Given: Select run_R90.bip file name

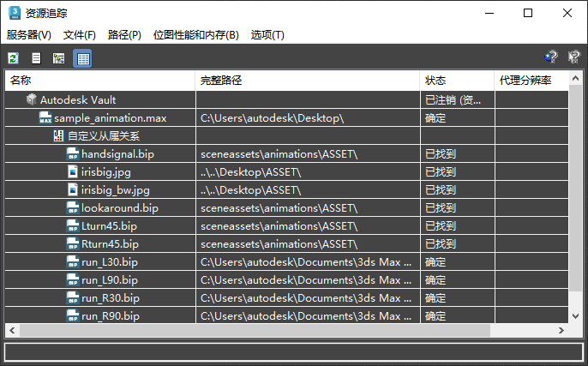Looking at the screenshot, I should (x=111, y=316).
